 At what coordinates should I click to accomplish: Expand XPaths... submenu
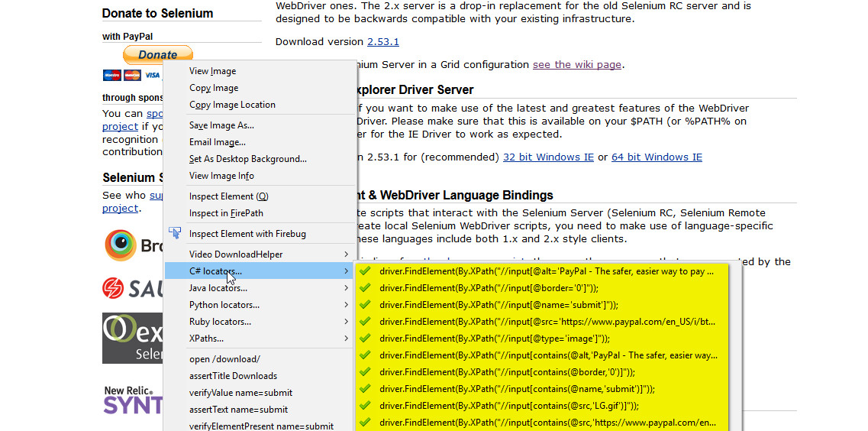pos(259,338)
